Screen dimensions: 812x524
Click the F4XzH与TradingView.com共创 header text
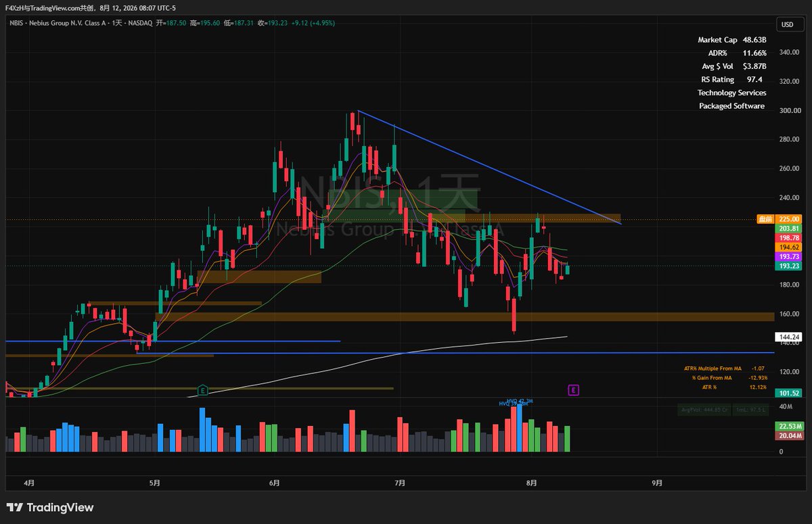[x=48, y=8]
